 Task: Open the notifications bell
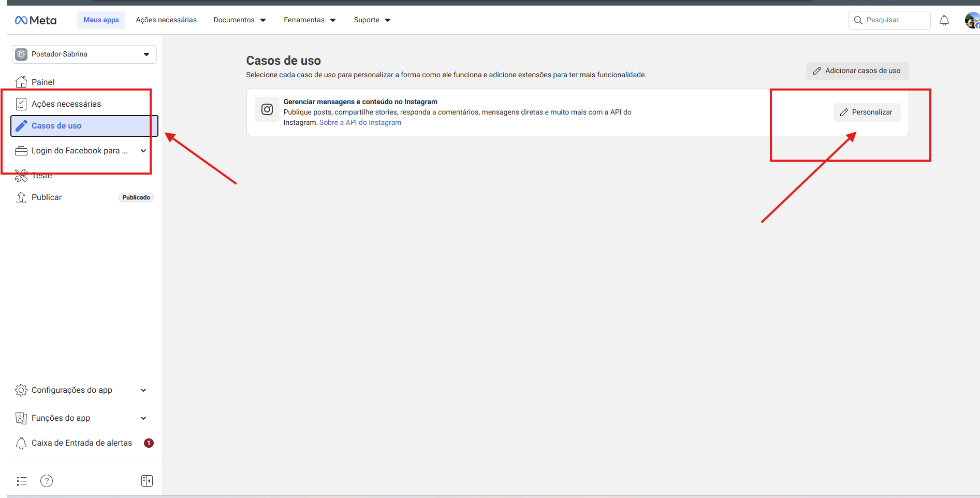tap(944, 20)
